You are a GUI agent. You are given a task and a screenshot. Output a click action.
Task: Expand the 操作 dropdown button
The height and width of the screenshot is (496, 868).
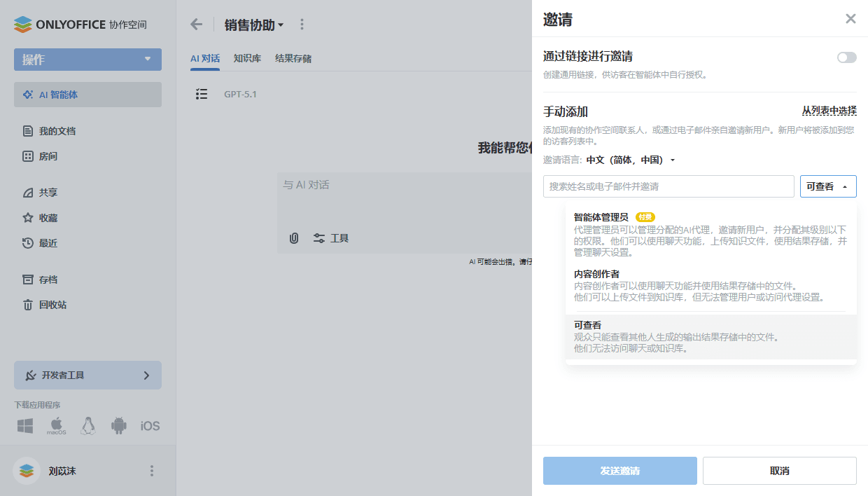tap(87, 60)
